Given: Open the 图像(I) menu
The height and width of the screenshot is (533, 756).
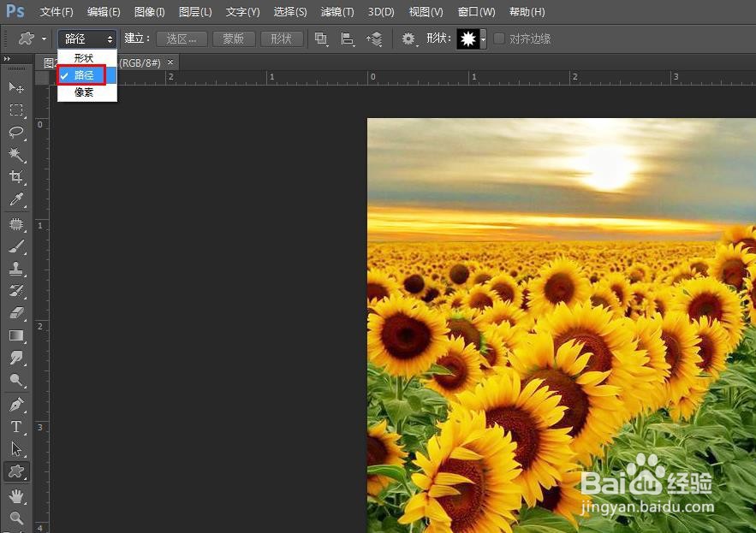Looking at the screenshot, I should pyautogui.click(x=150, y=12).
